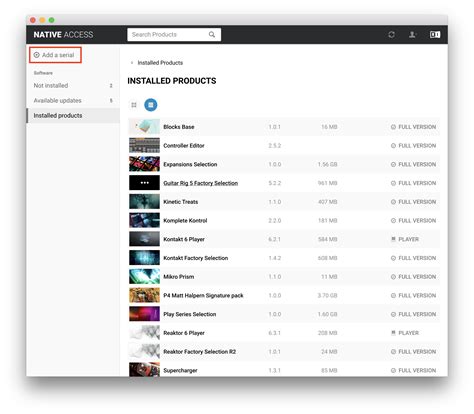Switch to list view icon
474x414 pixels.
point(151,105)
